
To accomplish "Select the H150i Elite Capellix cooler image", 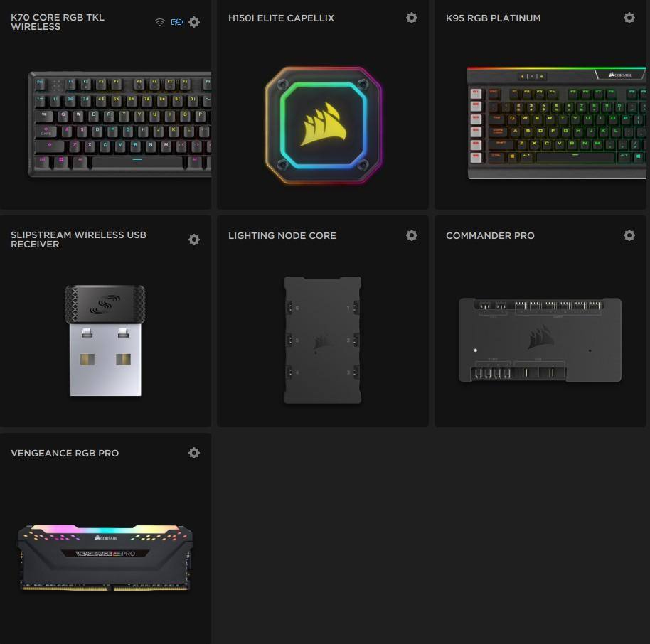I will point(324,124).
